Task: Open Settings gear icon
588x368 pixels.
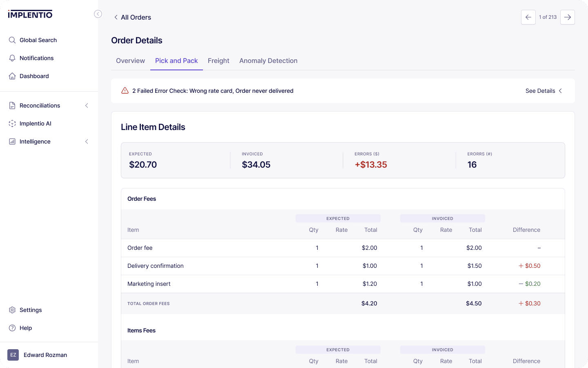Action: pos(12,310)
